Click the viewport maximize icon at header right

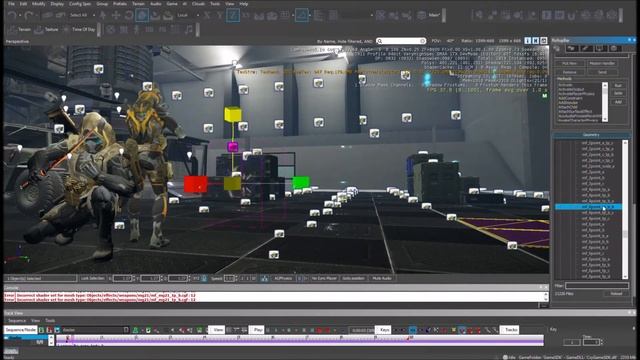coord(544,41)
